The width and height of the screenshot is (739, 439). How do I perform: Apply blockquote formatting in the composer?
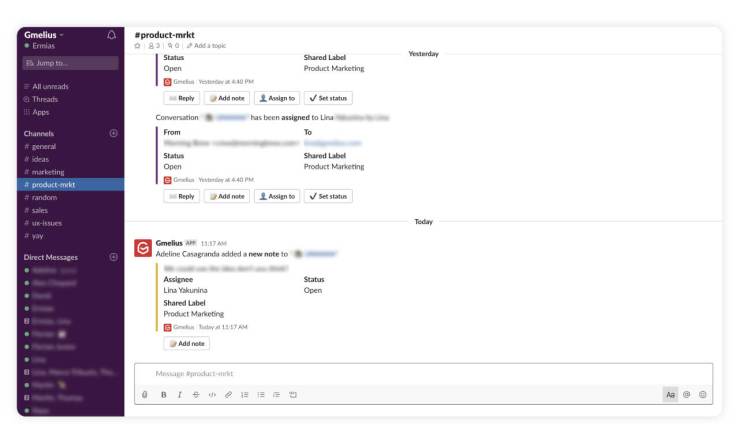coord(277,395)
